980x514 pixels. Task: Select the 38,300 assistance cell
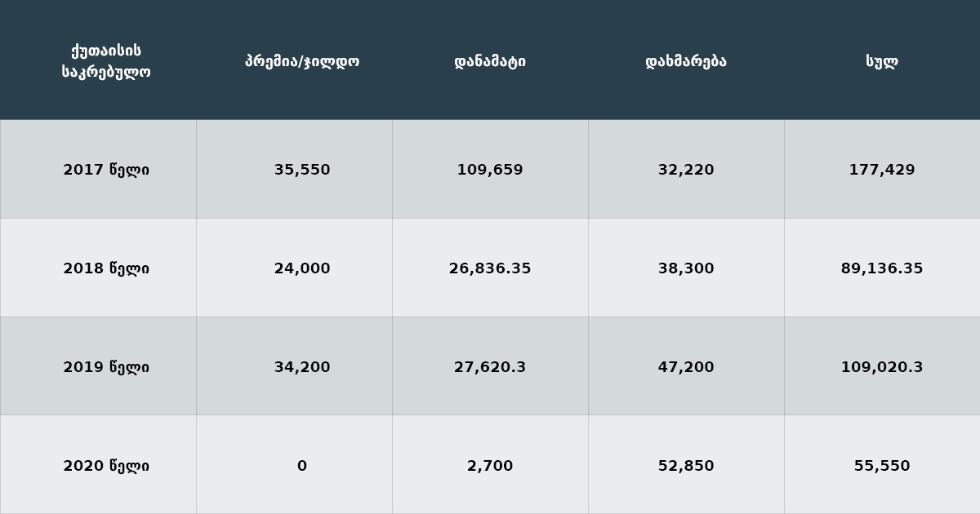[x=686, y=268]
